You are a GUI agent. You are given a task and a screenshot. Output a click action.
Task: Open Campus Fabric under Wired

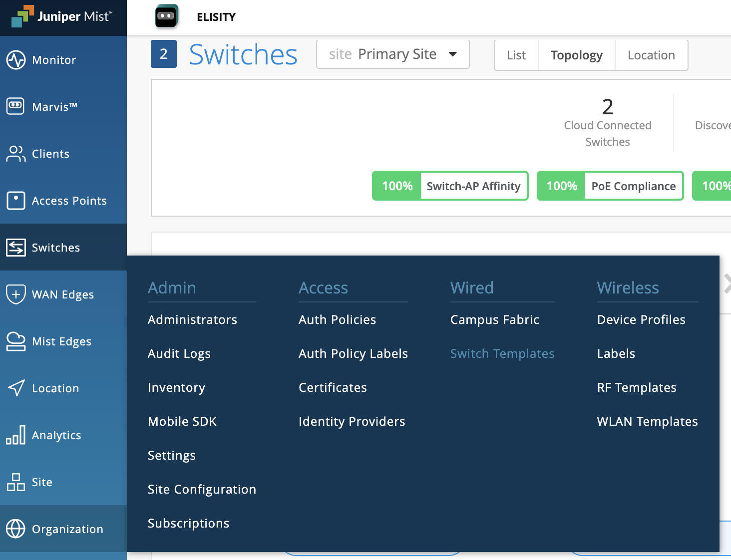click(494, 320)
